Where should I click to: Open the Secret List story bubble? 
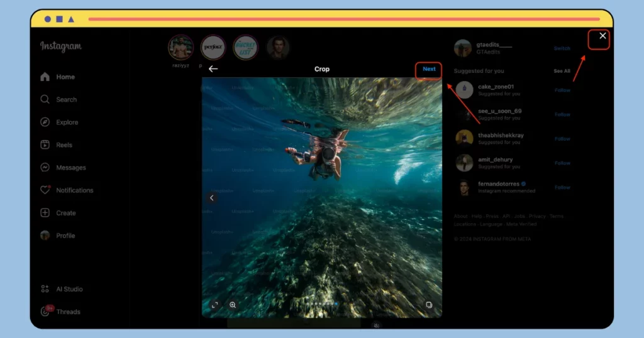click(x=245, y=48)
